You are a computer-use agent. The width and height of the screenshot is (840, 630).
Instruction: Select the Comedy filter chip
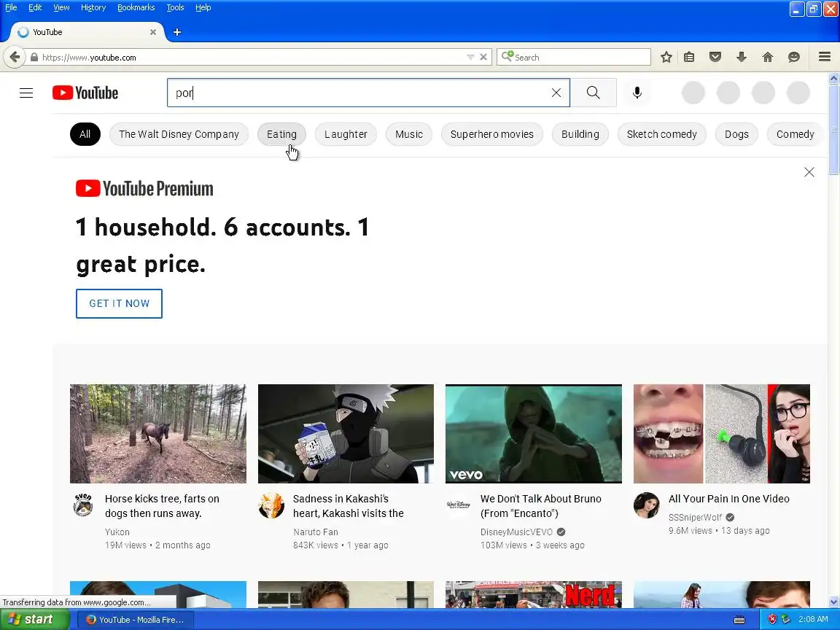[795, 134]
